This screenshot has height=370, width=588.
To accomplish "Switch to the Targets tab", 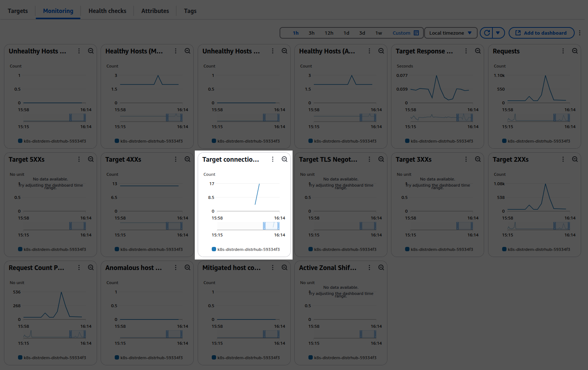I will click(x=18, y=11).
